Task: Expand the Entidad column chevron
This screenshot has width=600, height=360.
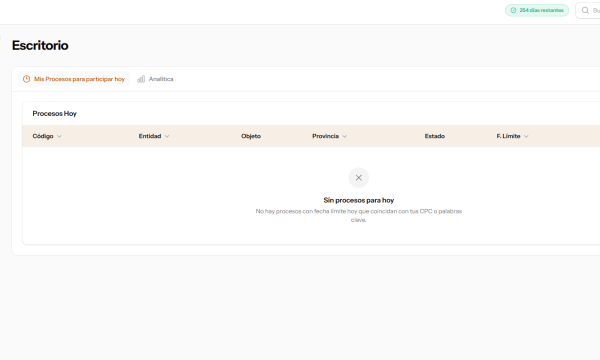Action: (167, 136)
